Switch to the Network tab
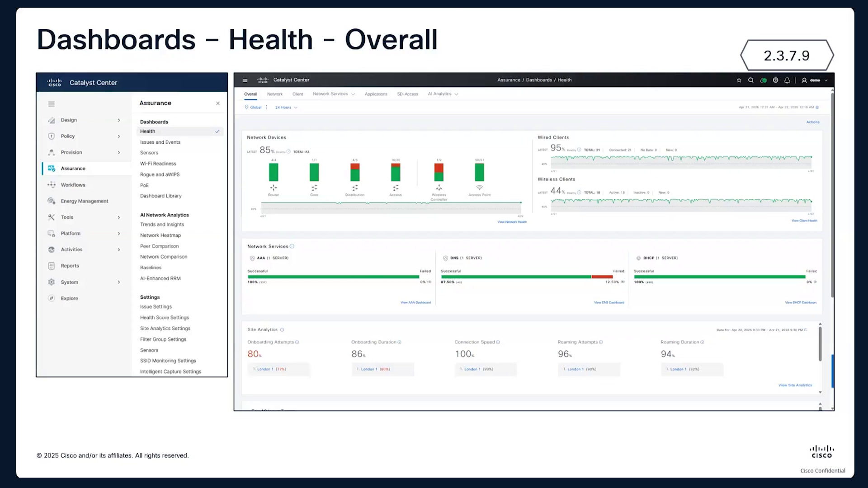This screenshot has height=488, width=868. (274, 94)
